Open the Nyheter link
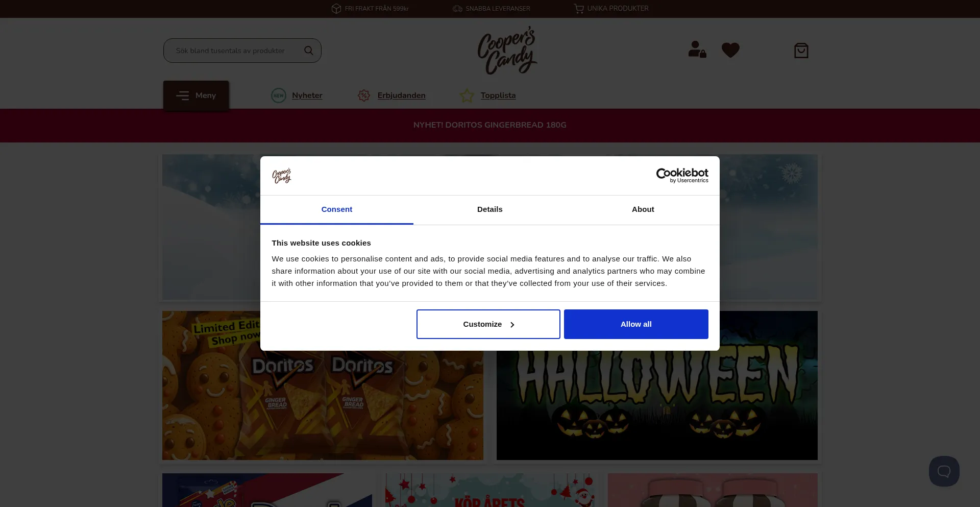Image resolution: width=980 pixels, height=507 pixels. [307, 95]
